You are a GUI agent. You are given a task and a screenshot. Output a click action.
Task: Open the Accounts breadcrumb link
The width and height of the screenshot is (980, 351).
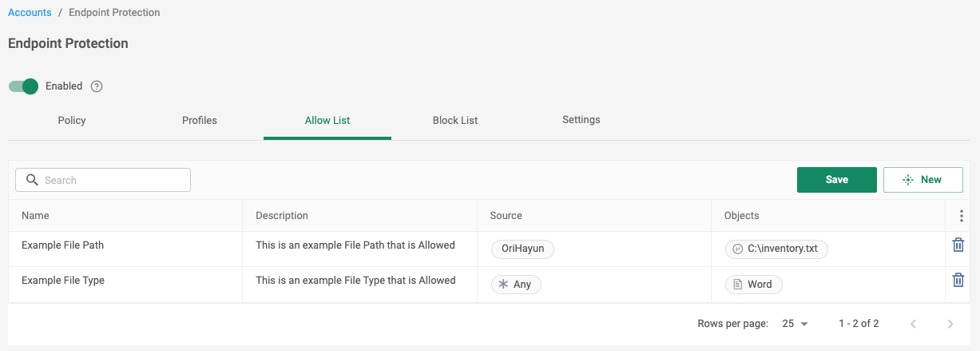pyautogui.click(x=30, y=13)
